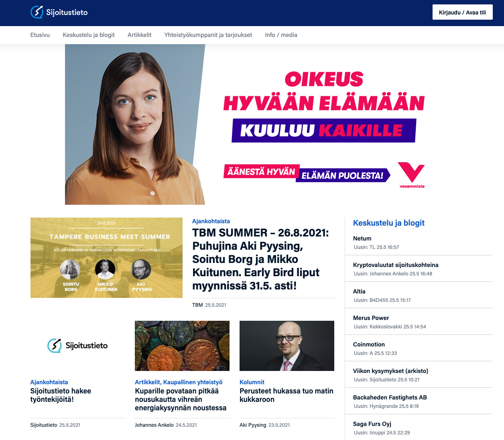Open the Aki Pyysing portrait thumbnail
Viewport: 504px width, 440px height.
click(x=287, y=346)
